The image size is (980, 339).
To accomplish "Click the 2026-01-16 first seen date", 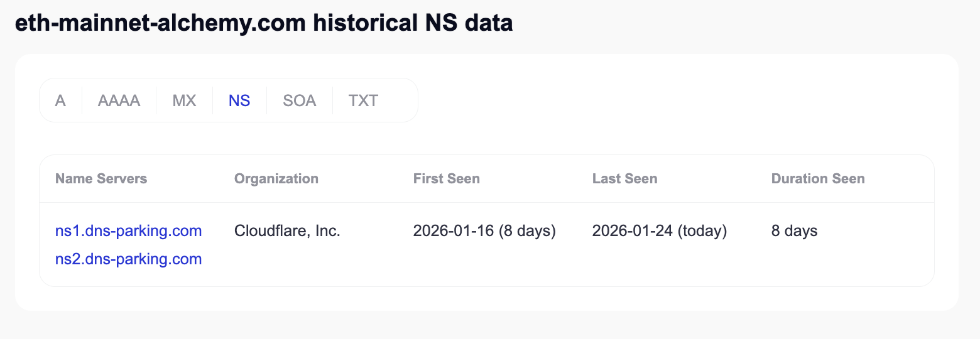I will click(454, 231).
